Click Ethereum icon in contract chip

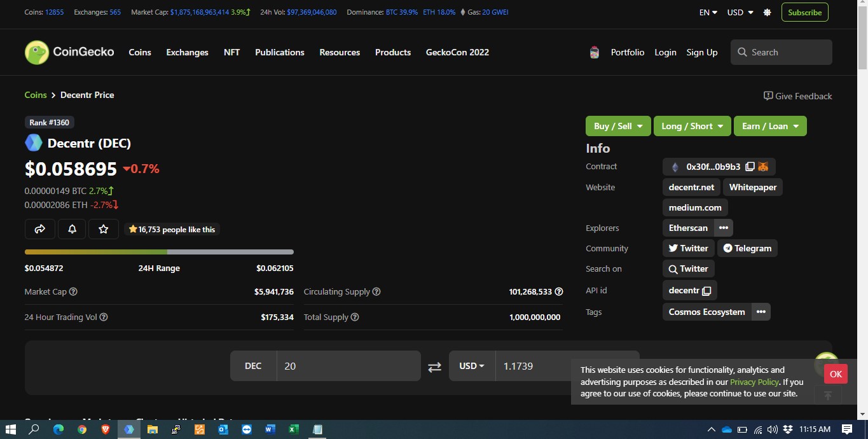[675, 167]
